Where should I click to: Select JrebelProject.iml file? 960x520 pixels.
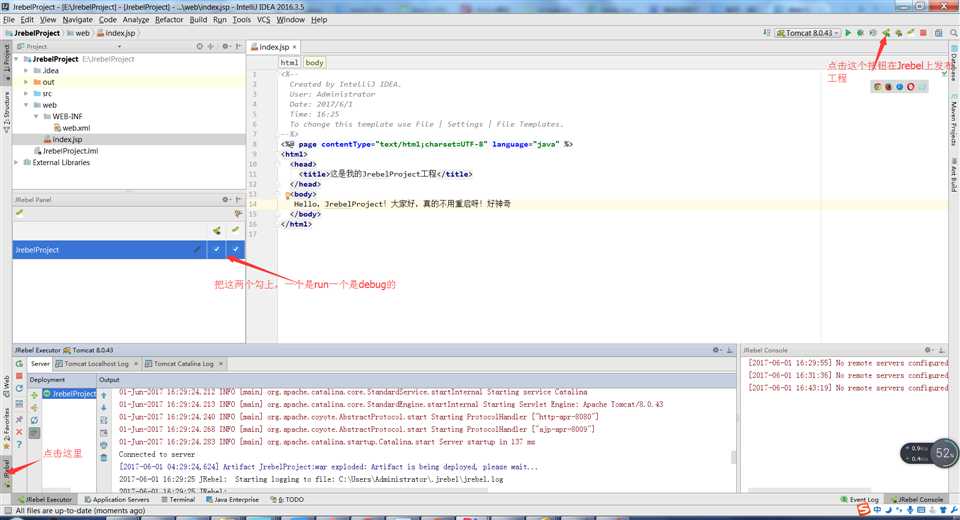coord(67,151)
